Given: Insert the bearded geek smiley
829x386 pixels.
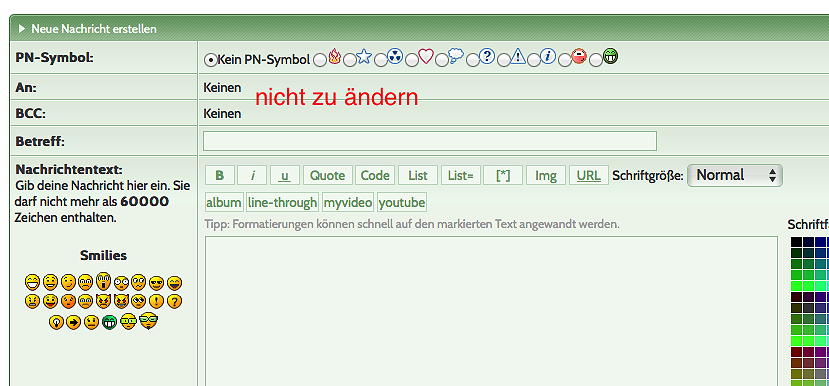Looking at the screenshot, I should click(149, 321).
